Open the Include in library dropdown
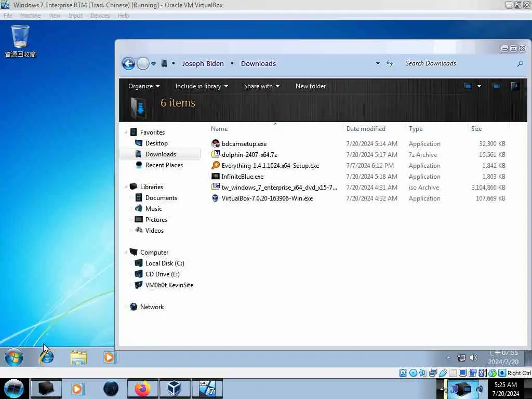 coord(202,86)
